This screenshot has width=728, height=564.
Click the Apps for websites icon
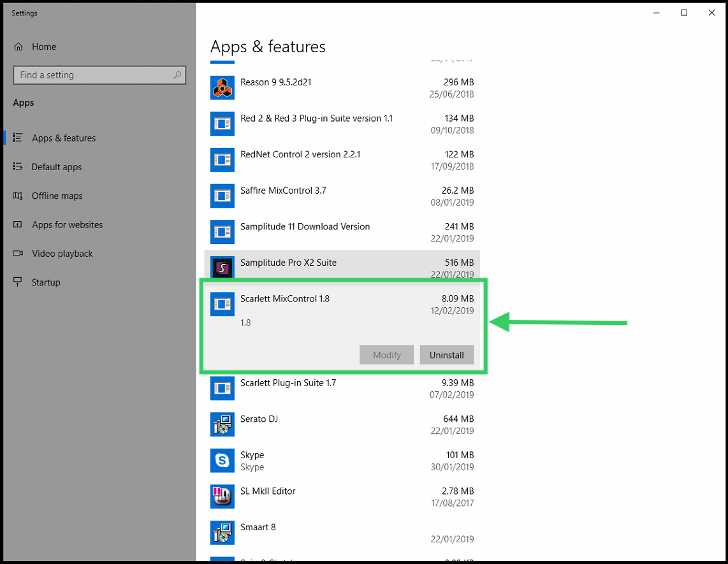(x=18, y=224)
